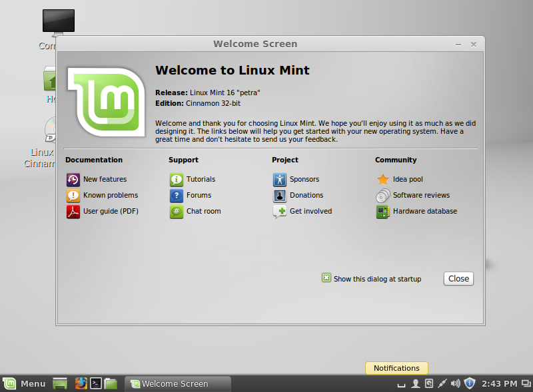Click the Idea pool star icon
This screenshot has width=533, height=392.
point(382,180)
